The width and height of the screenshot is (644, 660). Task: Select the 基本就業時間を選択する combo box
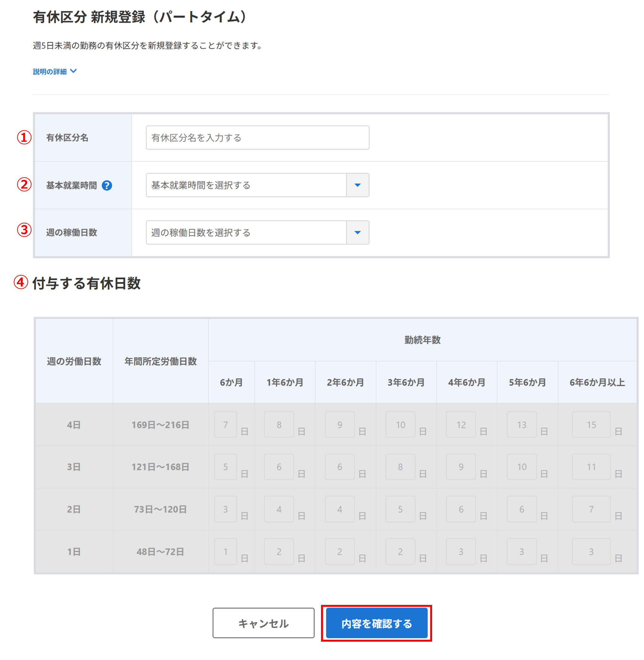[x=246, y=185]
